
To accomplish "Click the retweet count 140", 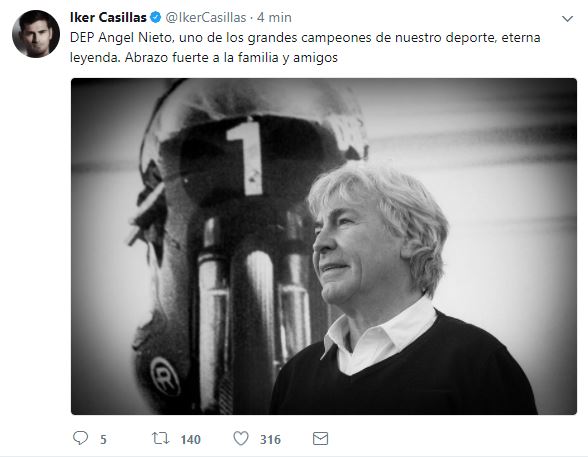I will 190,439.
